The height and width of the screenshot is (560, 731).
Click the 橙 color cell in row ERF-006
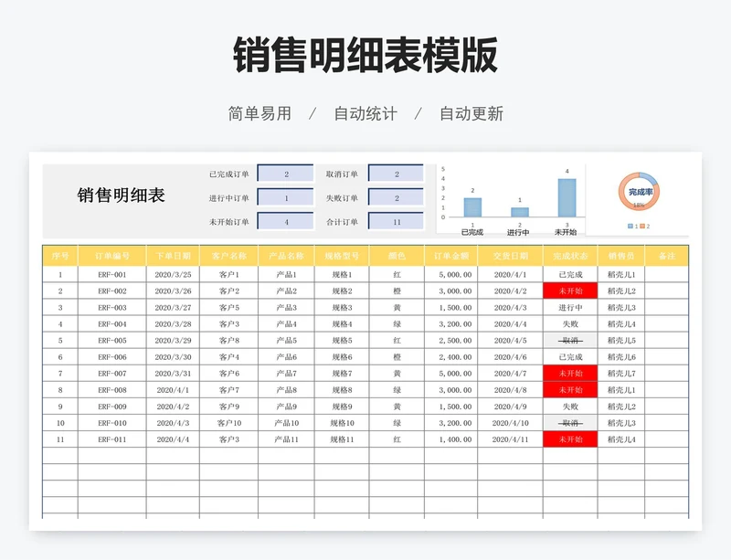(x=397, y=356)
